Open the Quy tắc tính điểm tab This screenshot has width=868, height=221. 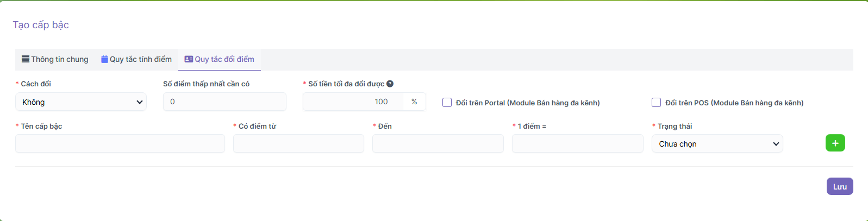(x=136, y=59)
